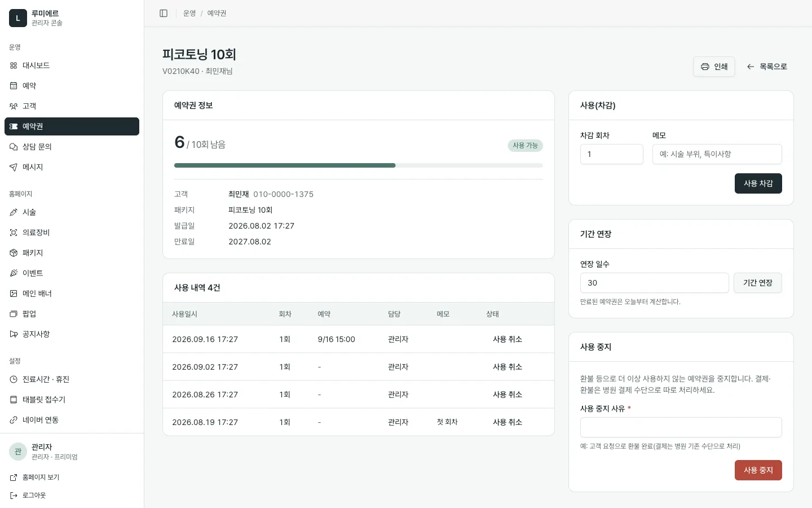Image resolution: width=812 pixels, height=508 pixels.
Task: Click the 상담 문의 chat bubble icon
Action: click(x=14, y=147)
